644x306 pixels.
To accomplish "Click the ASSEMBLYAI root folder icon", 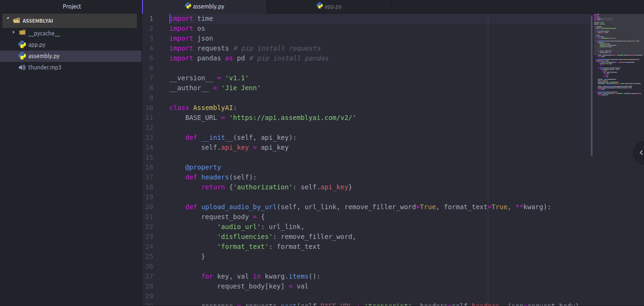I will pos(17,21).
